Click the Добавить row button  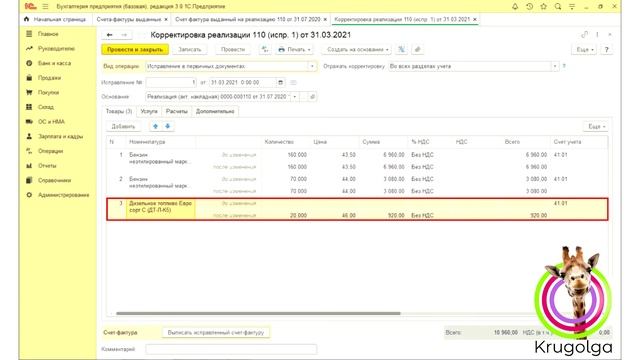click(x=123, y=127)
